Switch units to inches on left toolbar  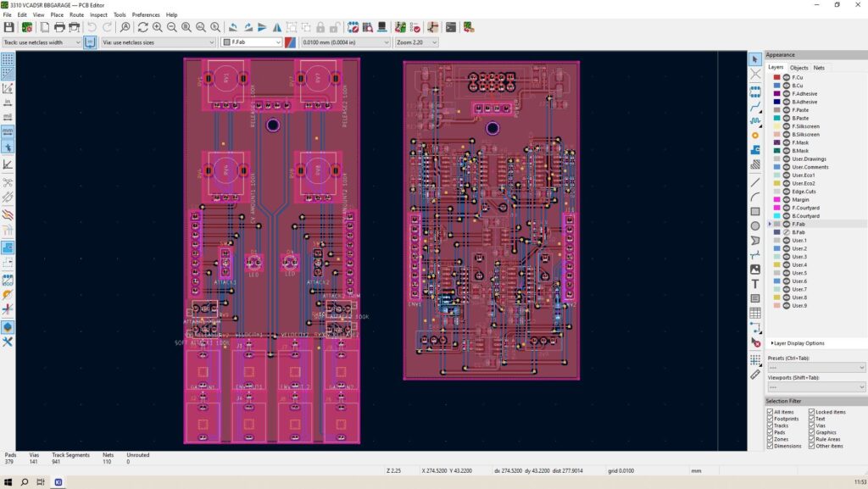pos(8,102)
